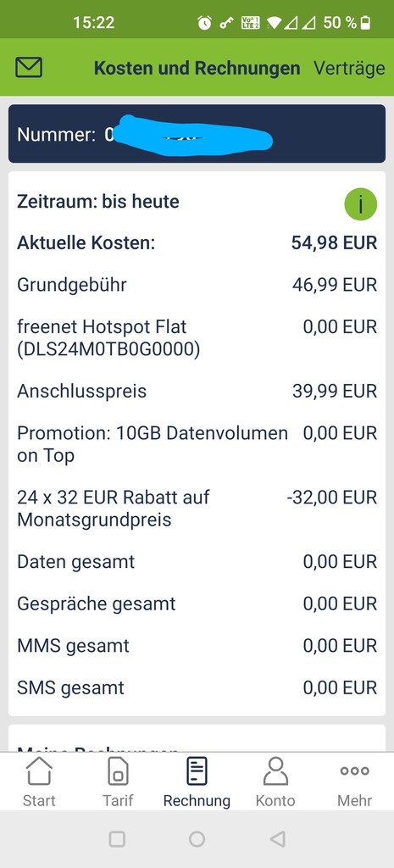Viewport: 394px width, 868px height.
Task: Tap the Nummer phone number banner
Action: tap(197, 133)
